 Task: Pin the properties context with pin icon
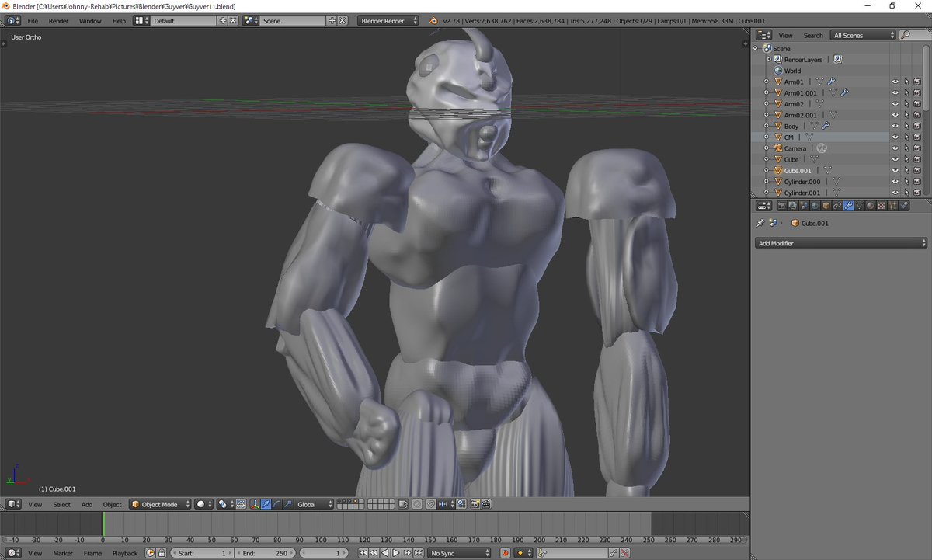pyautogui.click(x=760, y=223)
